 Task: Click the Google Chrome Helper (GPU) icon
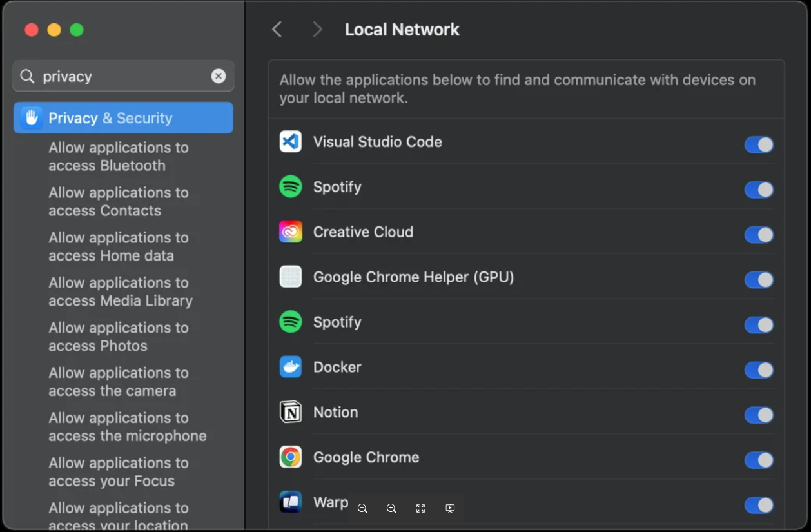coord(291,277)
